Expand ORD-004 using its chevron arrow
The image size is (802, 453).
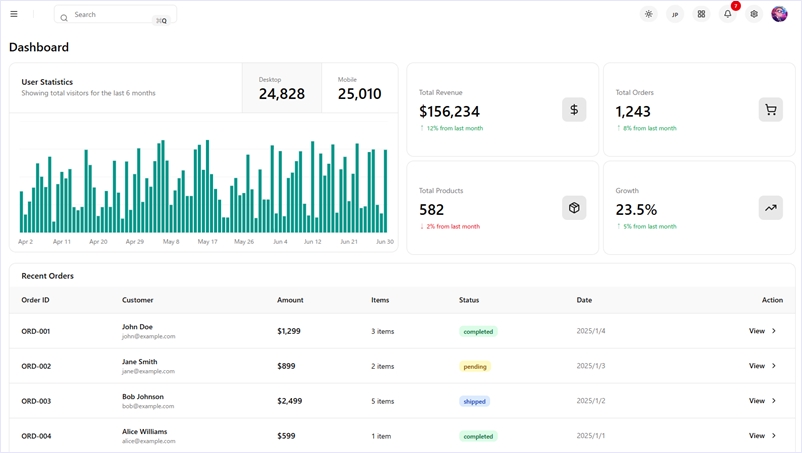click(x=774, y=436)
